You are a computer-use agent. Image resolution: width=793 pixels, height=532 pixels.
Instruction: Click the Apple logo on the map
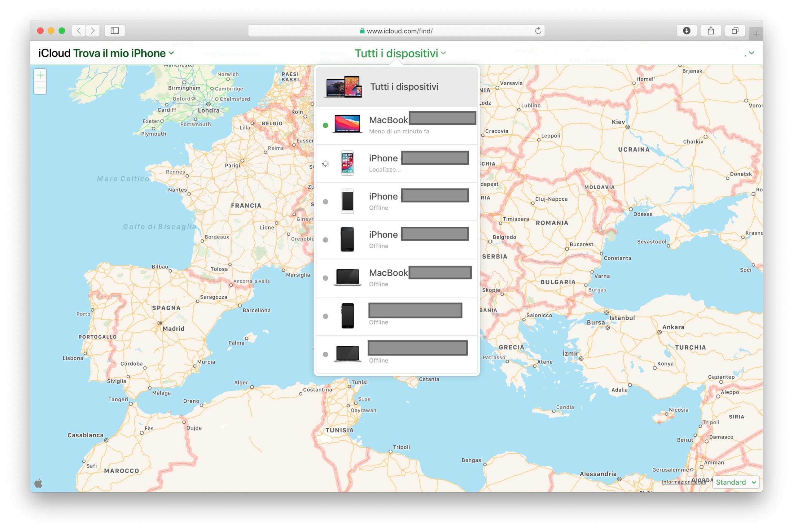point(39,483)
